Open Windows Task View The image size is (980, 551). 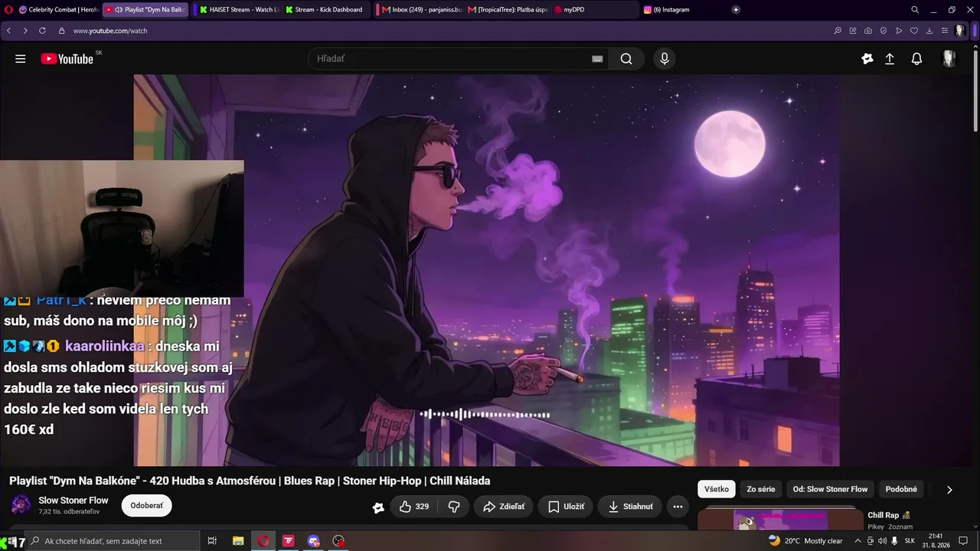pos(212,541)
